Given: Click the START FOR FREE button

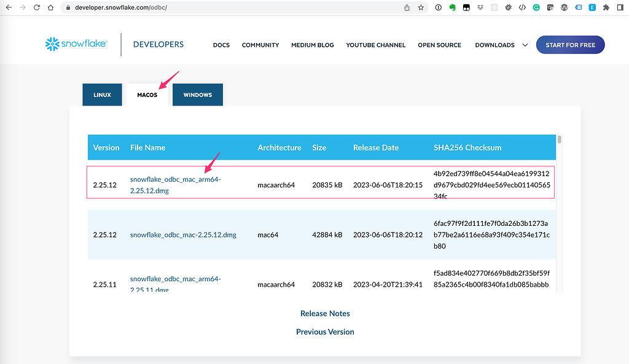Looking at the screenshot, I should coord(570,44).
